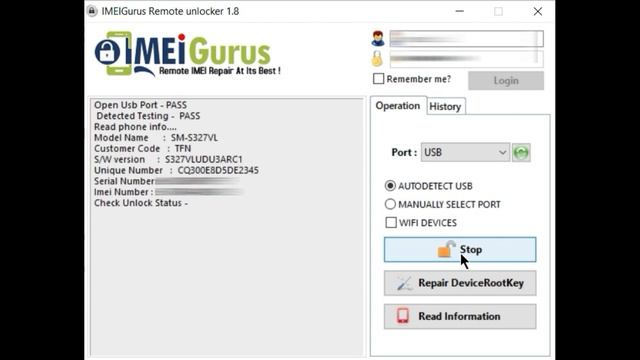640x360 pixels.
Task: Click the password input field
Action: pyautogui.click(x=467, y=59)
